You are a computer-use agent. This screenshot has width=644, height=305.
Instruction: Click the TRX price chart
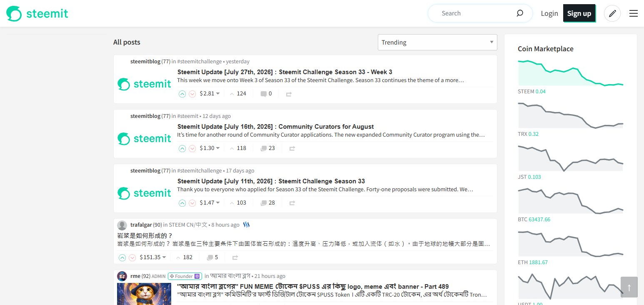point(571,115)
